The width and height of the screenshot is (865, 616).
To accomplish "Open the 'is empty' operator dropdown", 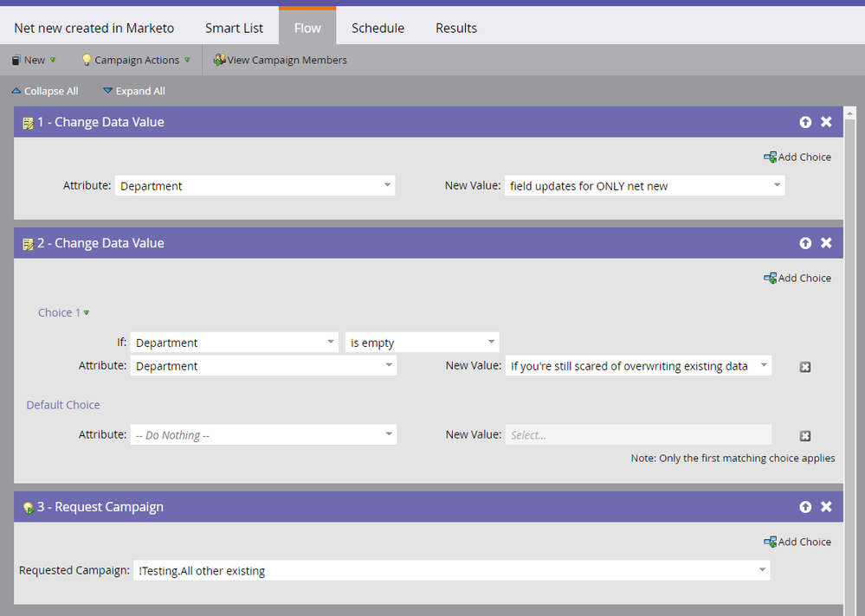I will coord(422,343).
